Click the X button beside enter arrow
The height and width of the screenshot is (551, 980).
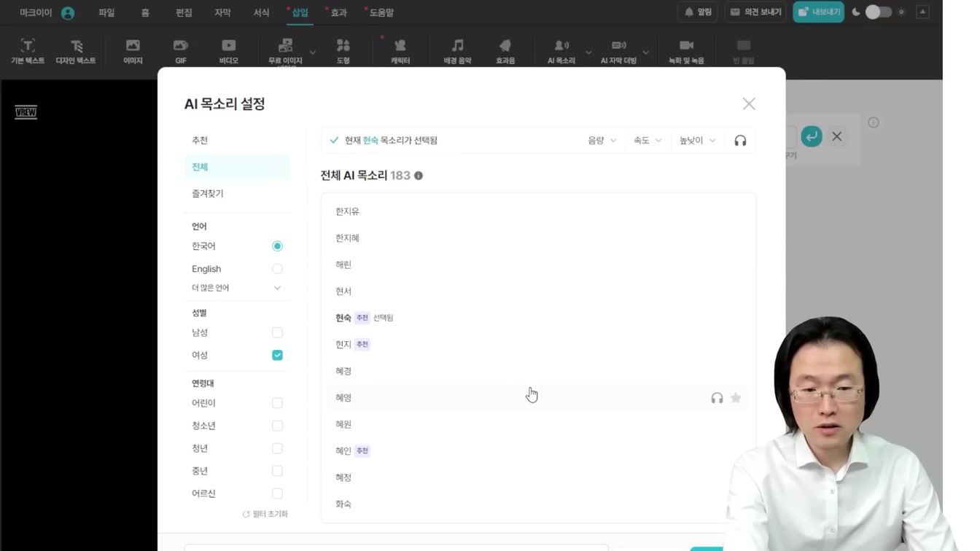coord(837,136)
